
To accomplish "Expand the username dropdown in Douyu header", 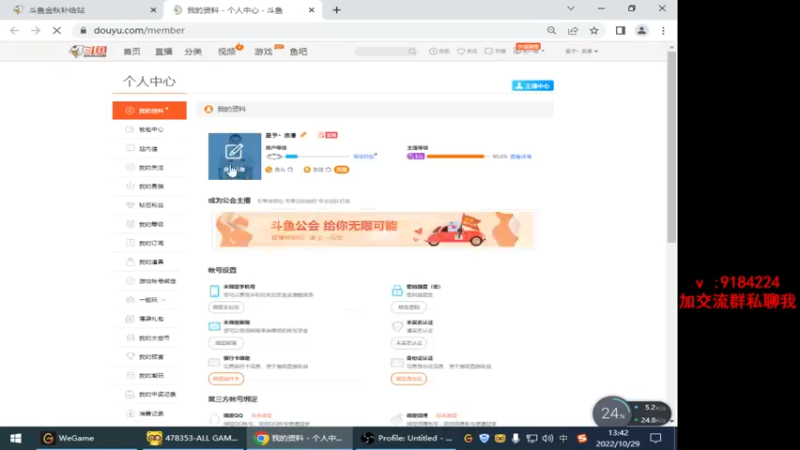I will (581, 52).
